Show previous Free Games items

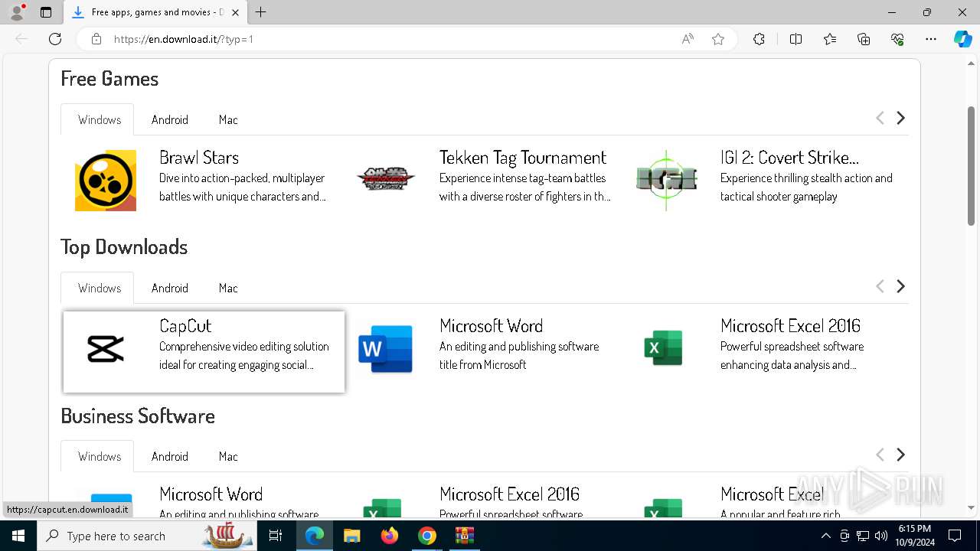[880, 118]
